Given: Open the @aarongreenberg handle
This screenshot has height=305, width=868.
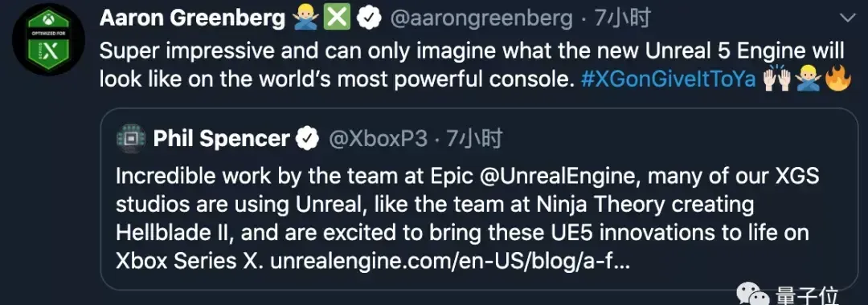Looking at the screenshot, I should pyautogui.click(x=481, y=19).
